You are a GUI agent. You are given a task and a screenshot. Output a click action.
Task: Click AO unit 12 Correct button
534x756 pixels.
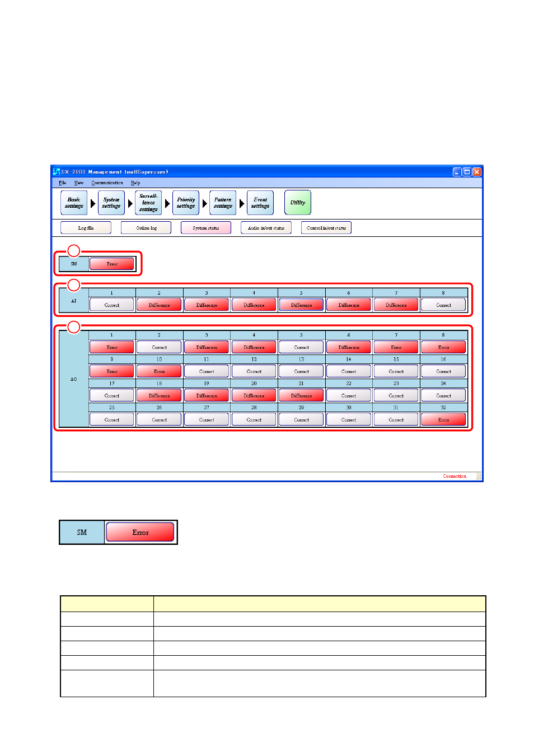coord(254,371)
